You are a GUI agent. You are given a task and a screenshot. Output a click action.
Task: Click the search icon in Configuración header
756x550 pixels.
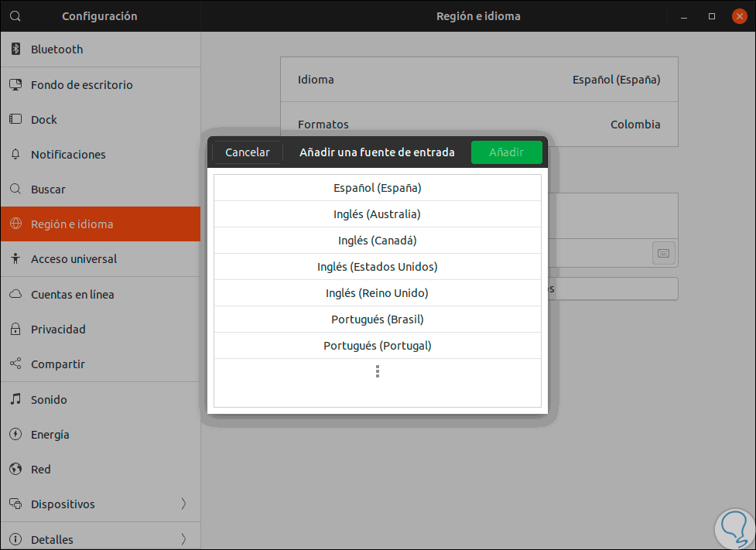(x=15, y=15)
